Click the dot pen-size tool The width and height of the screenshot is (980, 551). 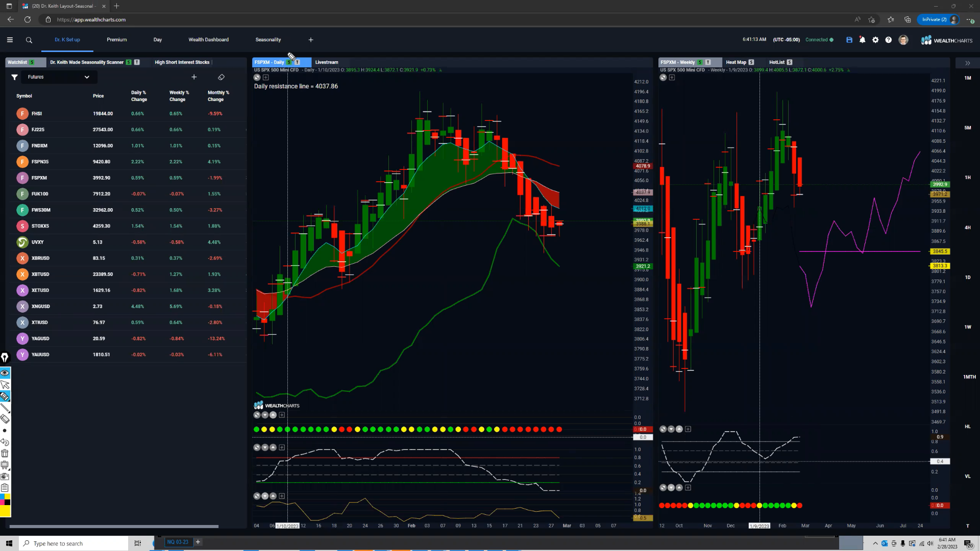pyautogui.click(x=5, y=431)
